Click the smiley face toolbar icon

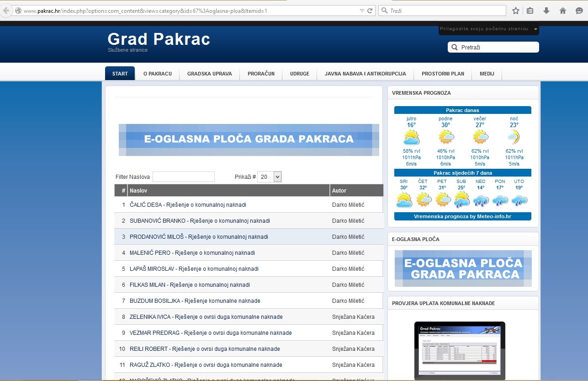(x=579, y=11)
